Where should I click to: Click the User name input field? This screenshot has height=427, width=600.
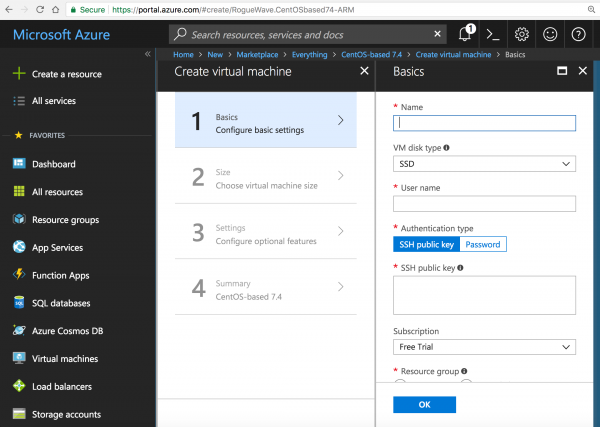click(x=484, y=204)
